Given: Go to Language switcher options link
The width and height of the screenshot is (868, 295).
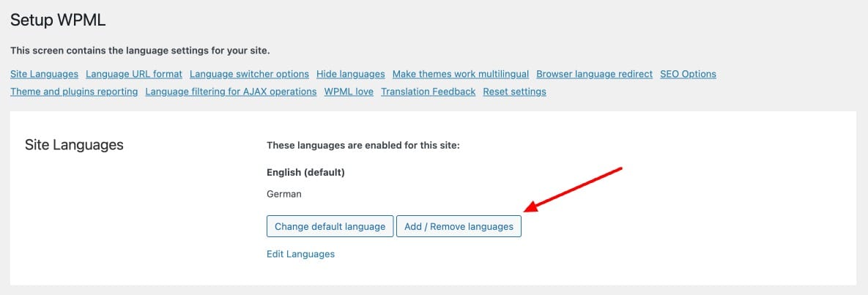Looking at the screenshot, I should [x=249, y=74].
